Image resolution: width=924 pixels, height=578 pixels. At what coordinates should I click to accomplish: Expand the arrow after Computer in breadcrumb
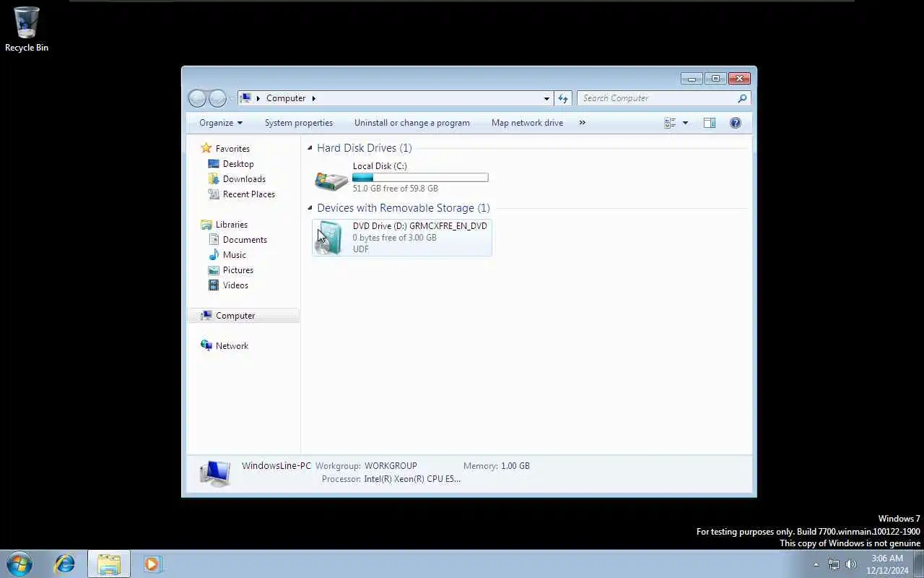click(313, 98)
